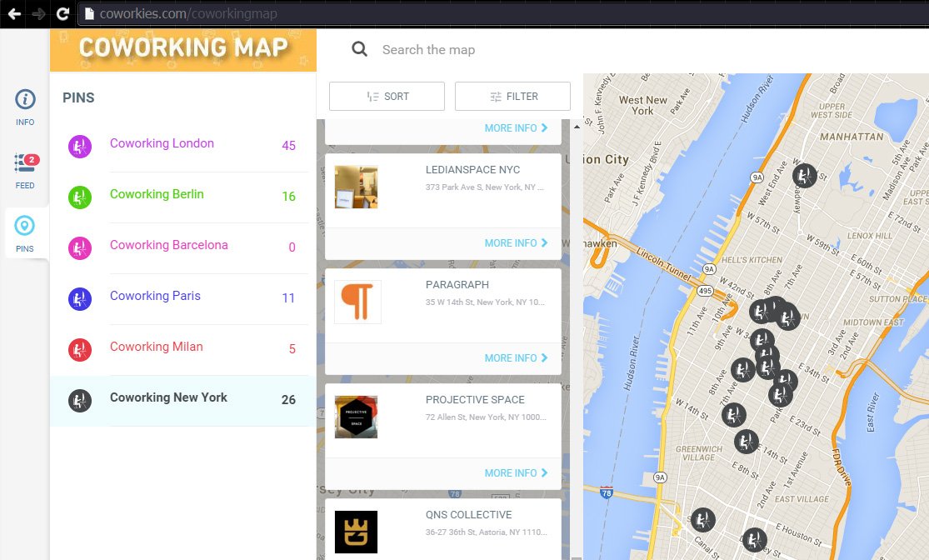Click the green Coworking Berlin pin icon

(x=79, y=197)
